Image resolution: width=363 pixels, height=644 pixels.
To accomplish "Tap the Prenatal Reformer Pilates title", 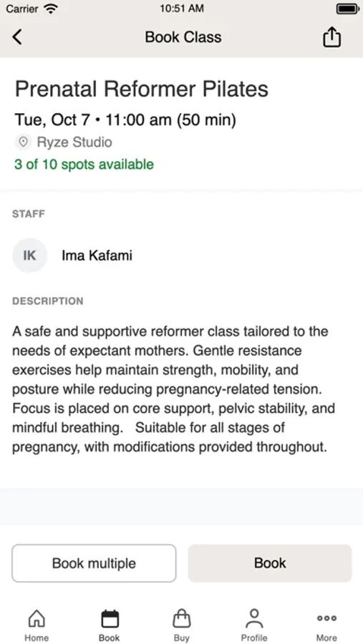I will 142,89.
